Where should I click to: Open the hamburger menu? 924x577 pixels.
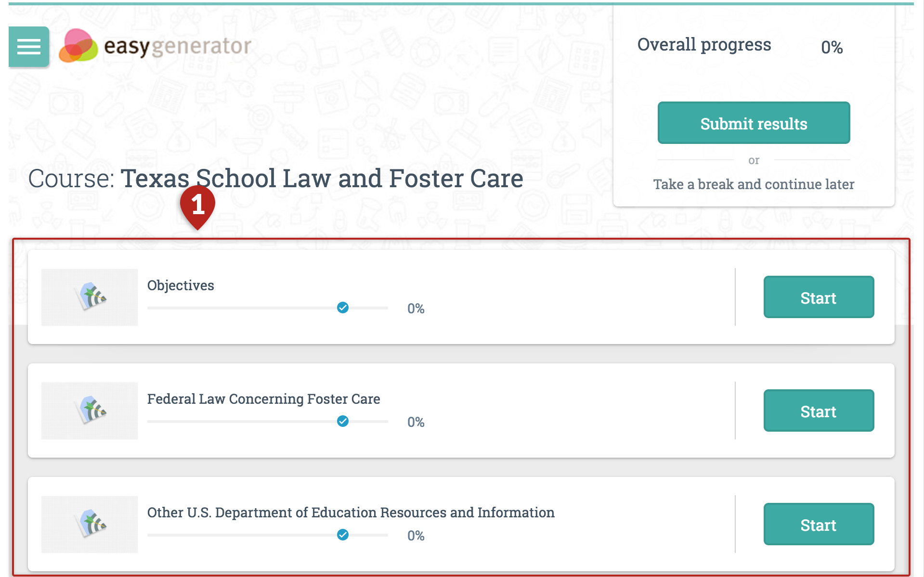pyautogui.click(x=29, y=47)
